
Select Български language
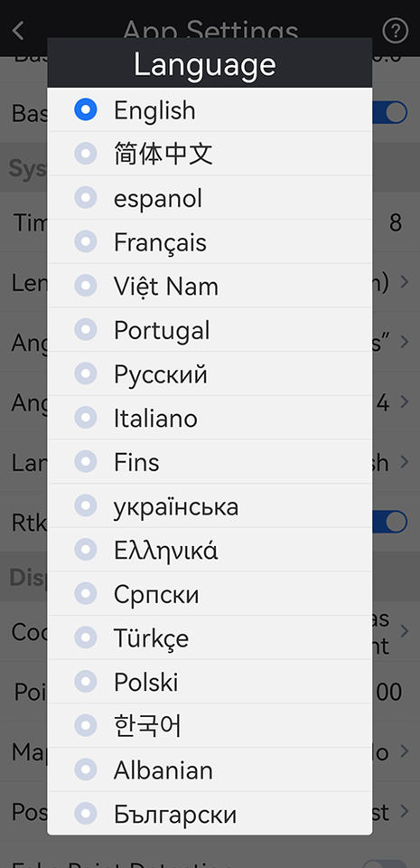coord(210,813)
